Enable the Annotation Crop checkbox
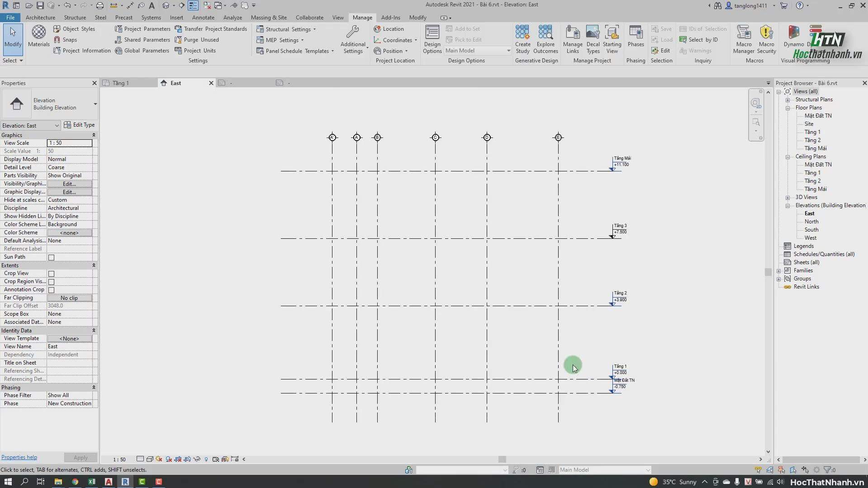Viewport: 868px width, 488px height. (52, 290)
